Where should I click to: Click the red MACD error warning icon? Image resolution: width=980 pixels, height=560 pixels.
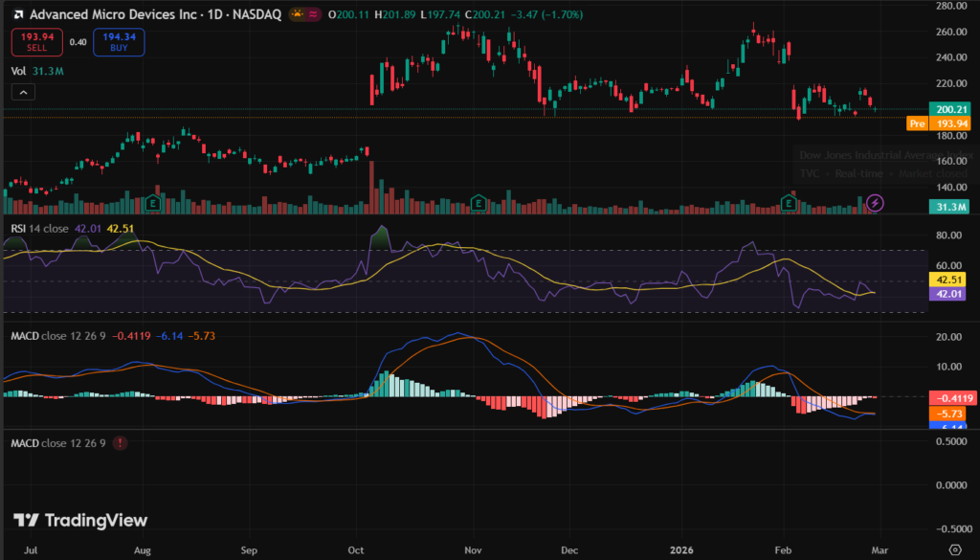pos(120,443)
